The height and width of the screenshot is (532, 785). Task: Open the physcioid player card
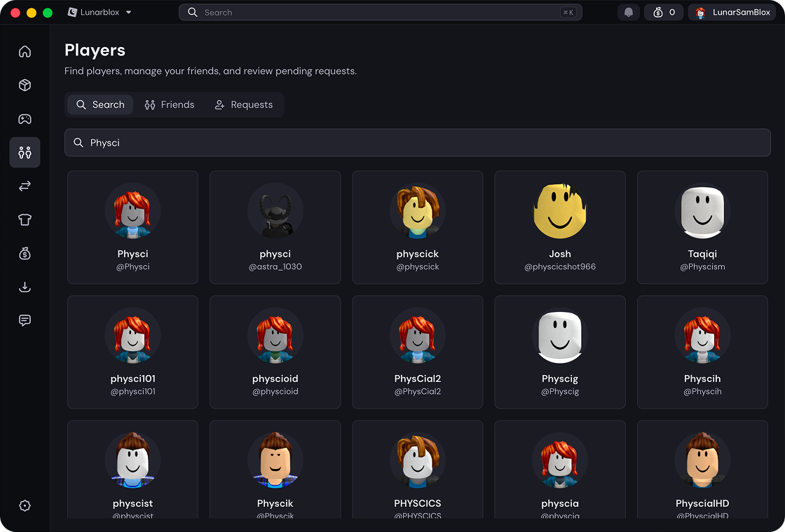point(275,352)
